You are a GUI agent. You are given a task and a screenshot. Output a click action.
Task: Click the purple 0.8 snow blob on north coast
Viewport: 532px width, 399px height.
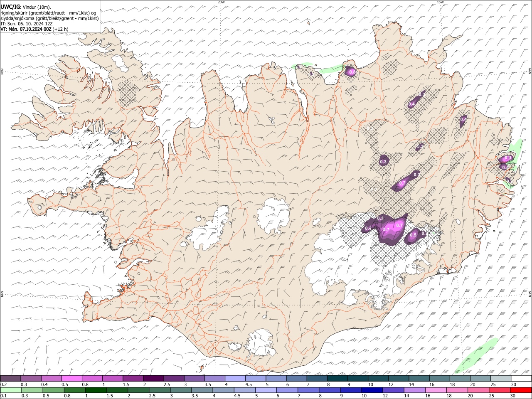point(351,71)
